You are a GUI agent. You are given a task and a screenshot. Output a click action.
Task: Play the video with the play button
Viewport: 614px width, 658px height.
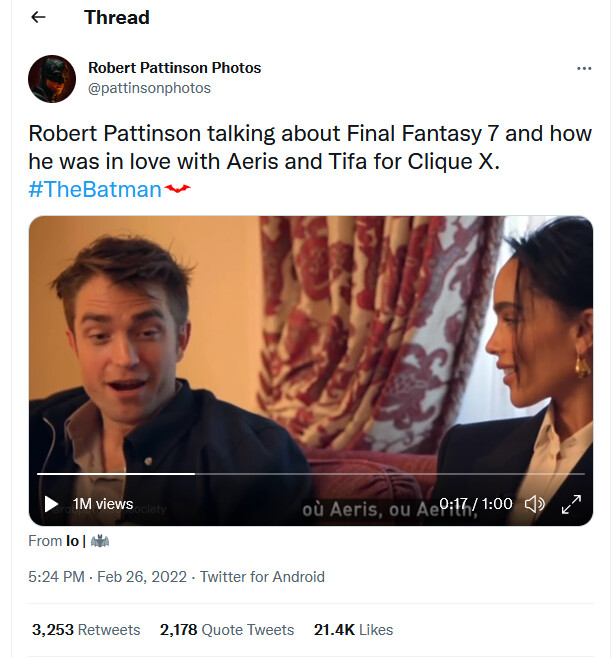click(51, 504)
